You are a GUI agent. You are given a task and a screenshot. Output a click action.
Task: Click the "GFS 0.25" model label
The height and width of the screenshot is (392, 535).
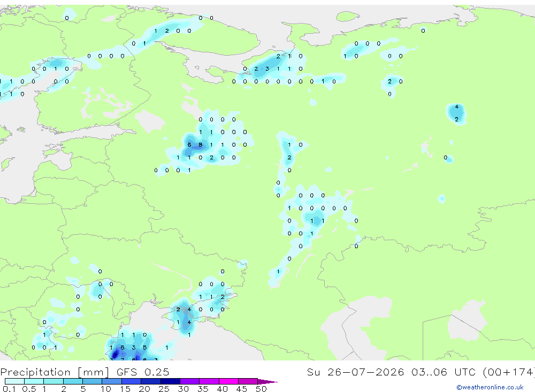coord(143,372)
